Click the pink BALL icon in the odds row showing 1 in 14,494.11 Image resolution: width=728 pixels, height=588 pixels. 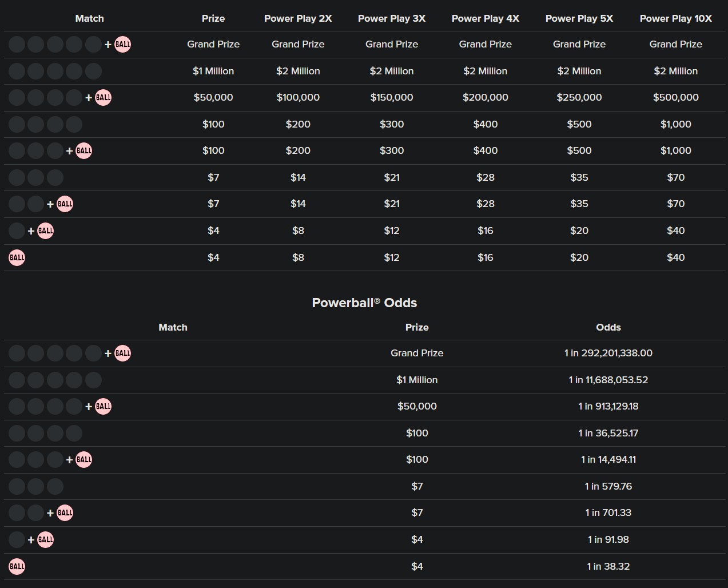click(x=83, y=459)
